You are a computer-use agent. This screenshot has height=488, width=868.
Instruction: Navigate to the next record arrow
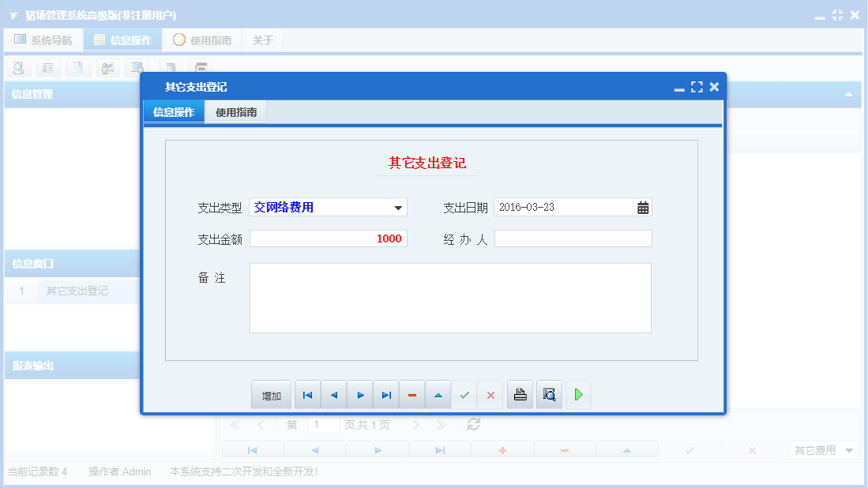(x=359, y=394)
